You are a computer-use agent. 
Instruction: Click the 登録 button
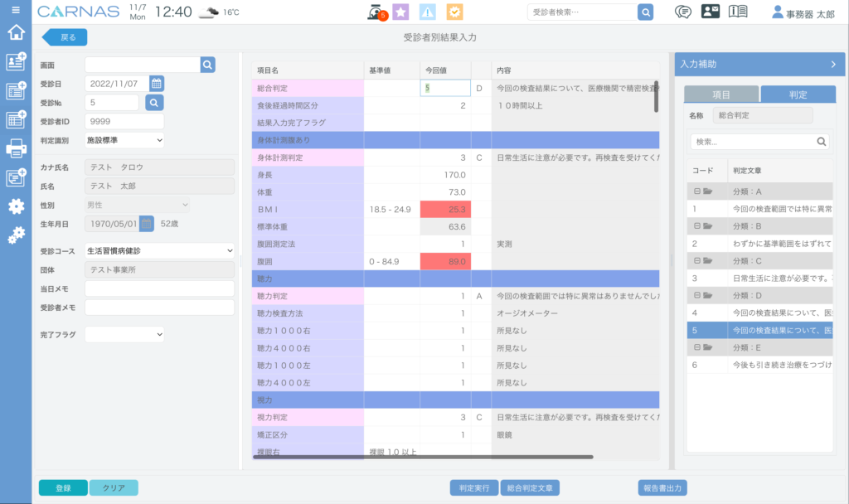pos(63,488)
